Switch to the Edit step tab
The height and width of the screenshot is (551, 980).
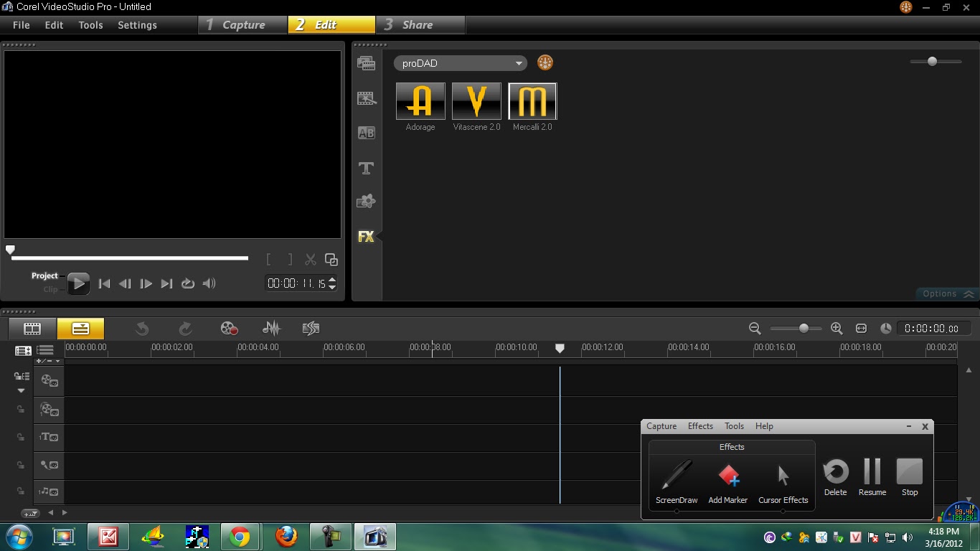tap(331, 25)
